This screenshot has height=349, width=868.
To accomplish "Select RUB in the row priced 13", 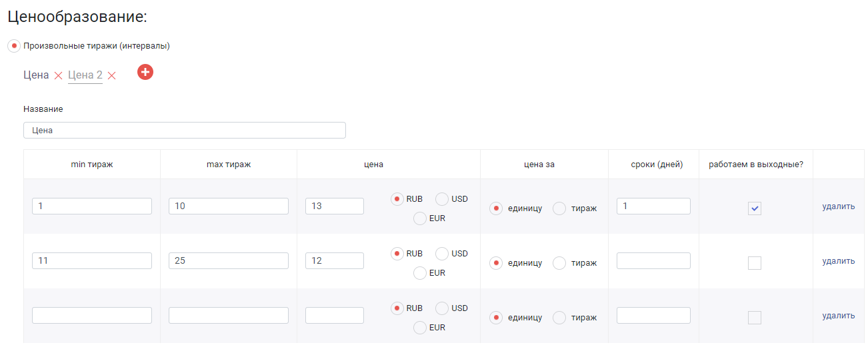I will pyautogui.click(x=397, y=199).
